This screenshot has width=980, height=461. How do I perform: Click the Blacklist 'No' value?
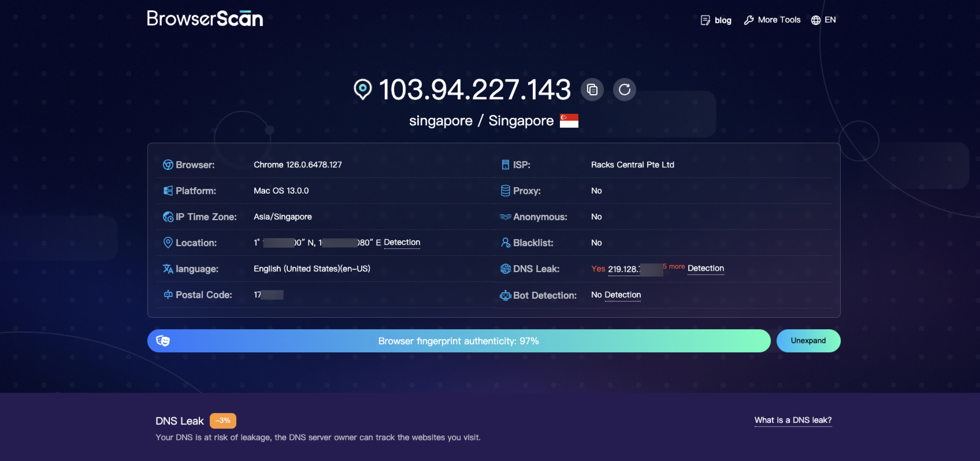point(596,243)
